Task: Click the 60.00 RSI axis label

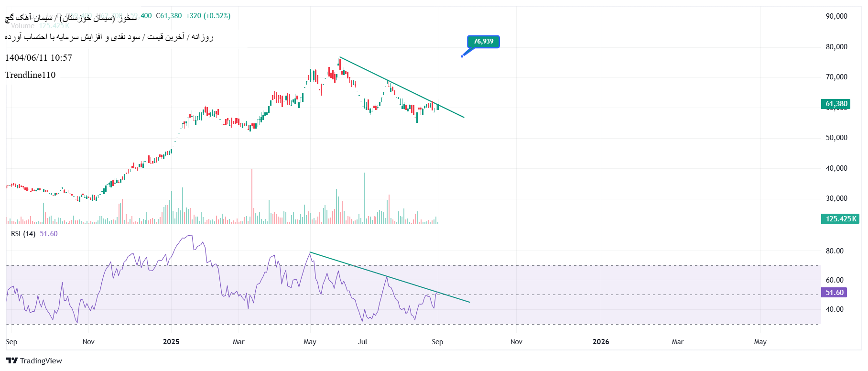Action: (835, 280)
